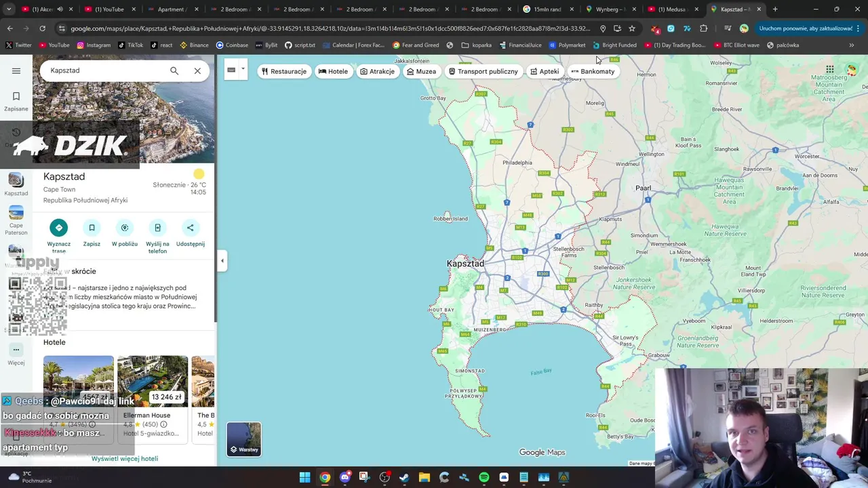Open Spotify from the taskbar

(484, 477)
